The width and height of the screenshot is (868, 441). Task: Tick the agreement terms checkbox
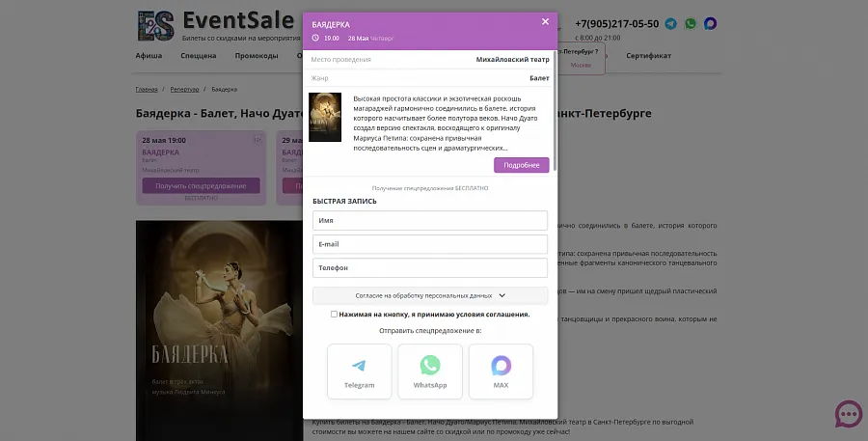334,315
